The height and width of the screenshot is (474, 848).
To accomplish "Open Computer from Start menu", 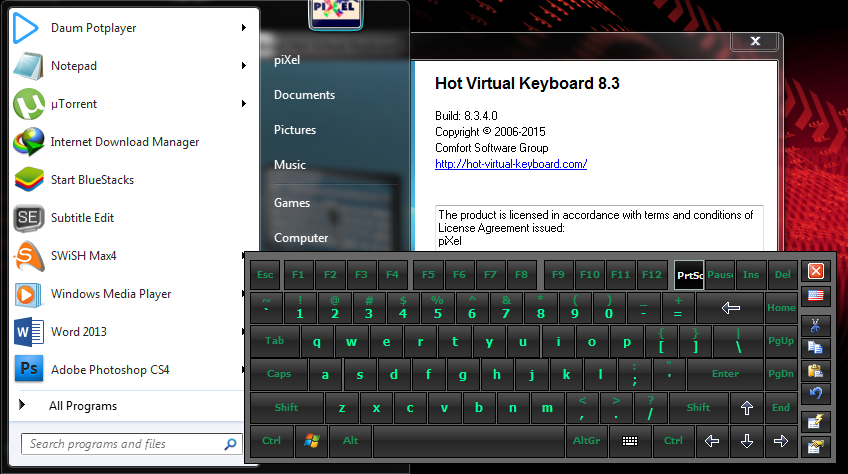I will (301, 238).
